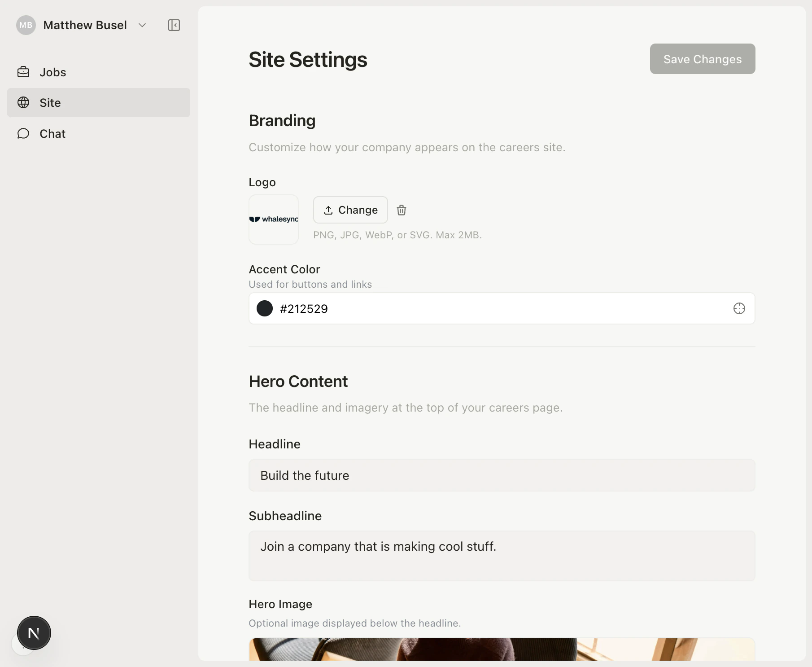
Task: Click Save Changes
Action: coord(702,58)
